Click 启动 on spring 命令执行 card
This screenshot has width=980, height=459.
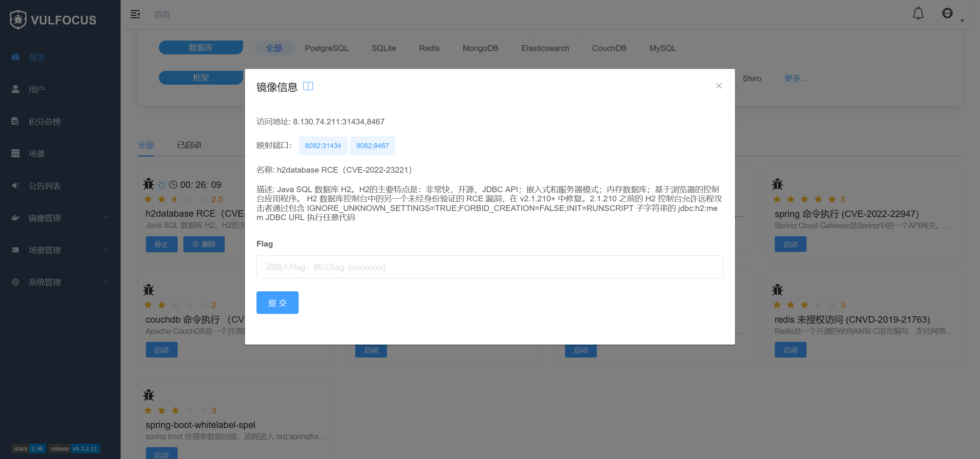790,244
